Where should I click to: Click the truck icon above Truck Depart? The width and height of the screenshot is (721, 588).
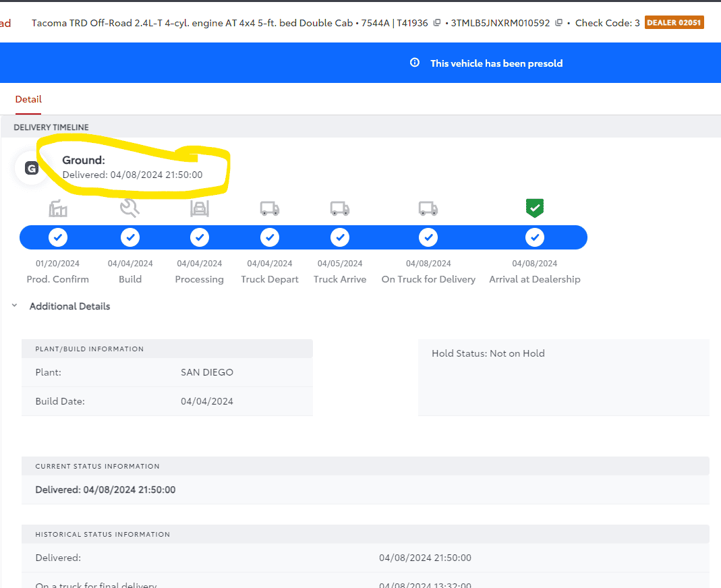270,208
